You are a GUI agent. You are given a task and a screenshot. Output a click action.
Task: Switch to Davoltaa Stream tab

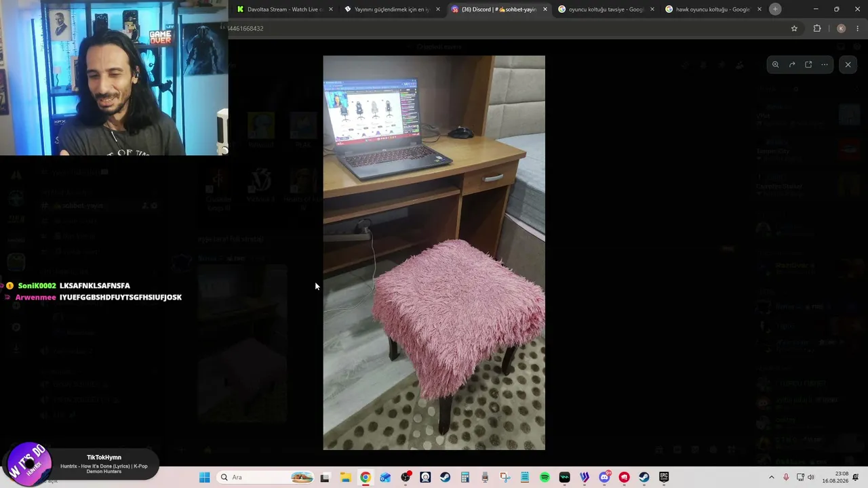(283, 9)
